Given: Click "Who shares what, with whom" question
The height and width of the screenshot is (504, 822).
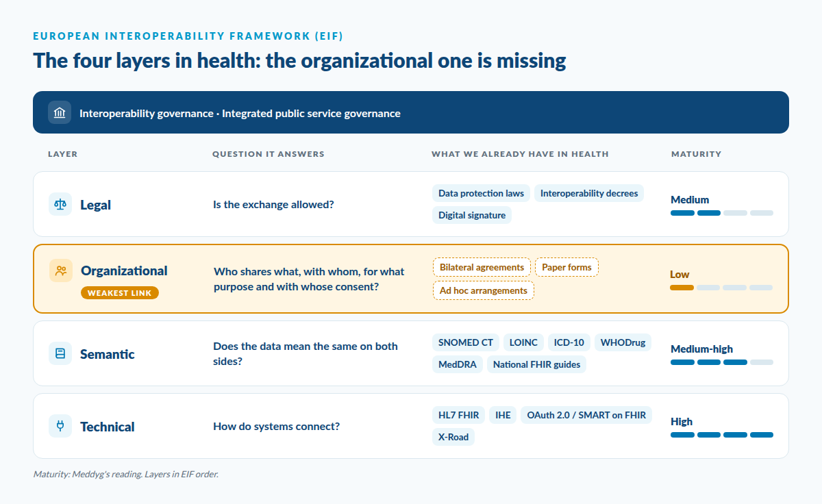Looking at the screenshot, I should 309,279.
